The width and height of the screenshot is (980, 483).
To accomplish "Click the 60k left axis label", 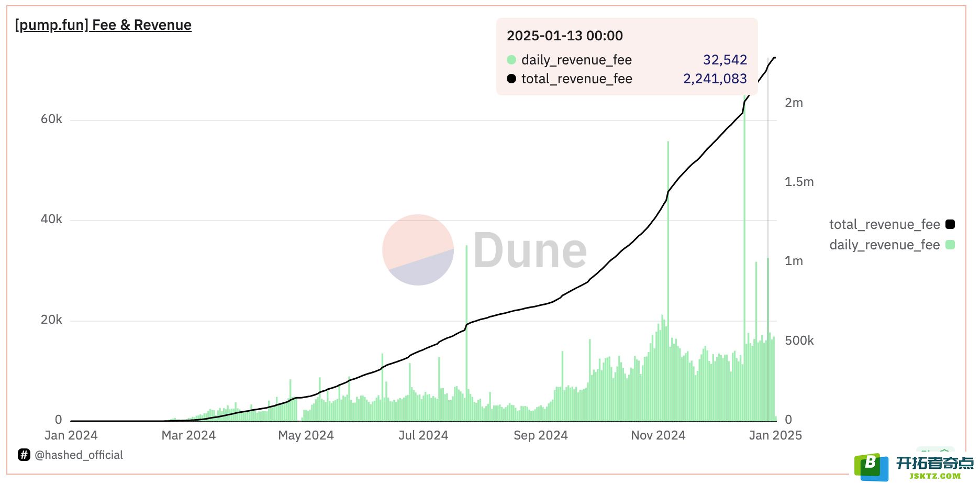I will coord(51,119).
